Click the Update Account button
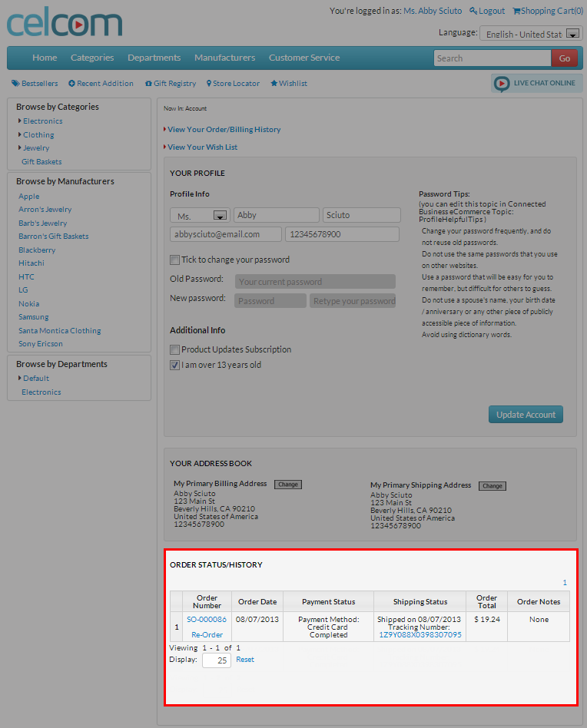Image resolution: width=587 pixels, height=728 pixels. [526, 415]
